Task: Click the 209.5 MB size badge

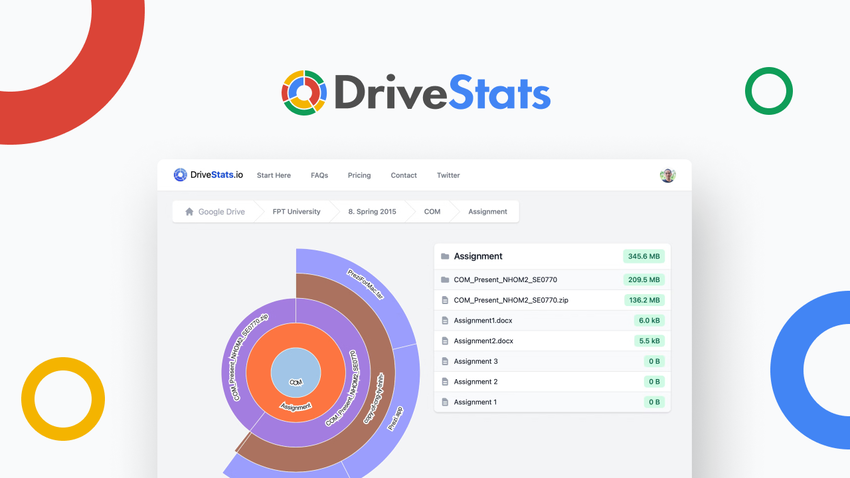Action: coord(643,280)
